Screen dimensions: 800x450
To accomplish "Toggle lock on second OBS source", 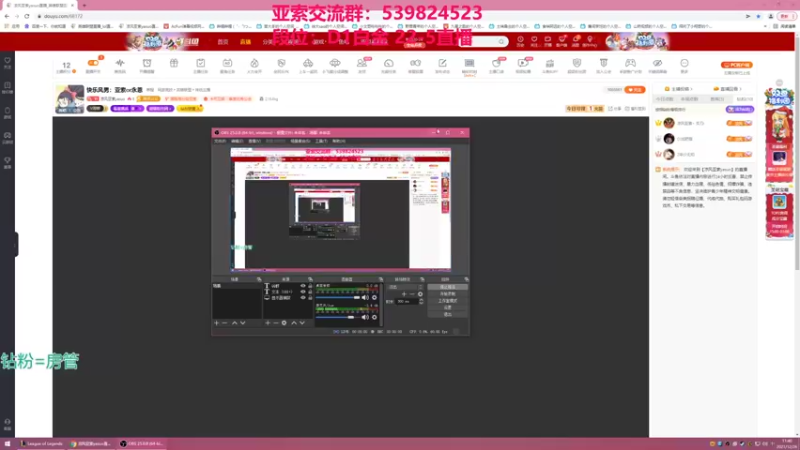I will [310, 292].
